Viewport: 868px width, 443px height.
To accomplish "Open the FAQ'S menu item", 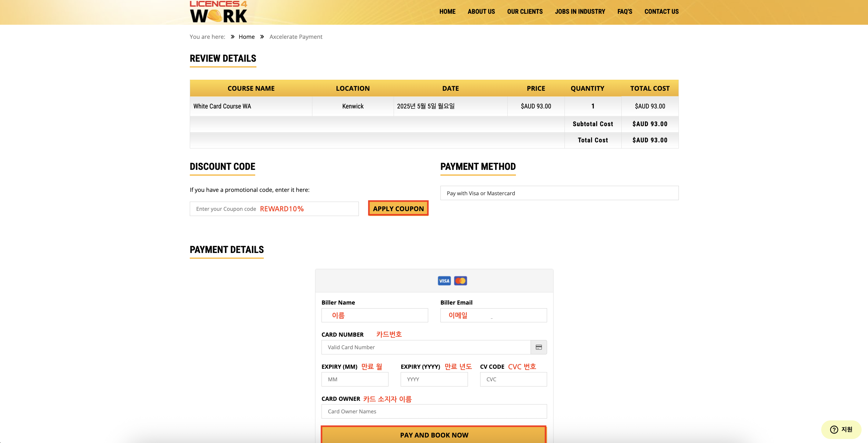I will (x=624, y=11).
